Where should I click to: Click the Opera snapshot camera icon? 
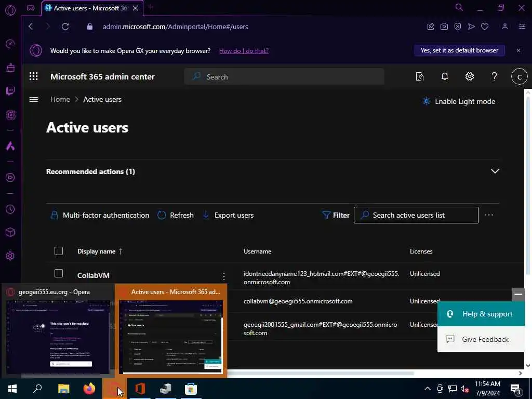[x=444, y=26]
